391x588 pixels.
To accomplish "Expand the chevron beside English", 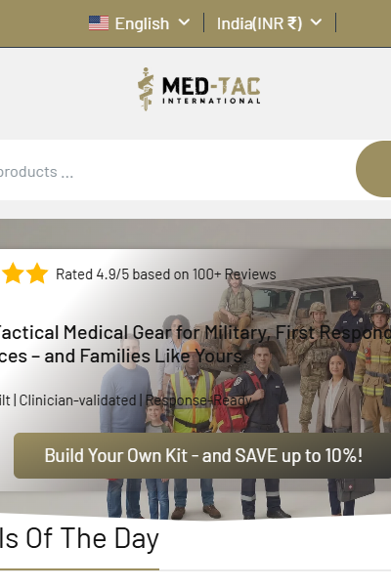I will (x=184, y=22).
